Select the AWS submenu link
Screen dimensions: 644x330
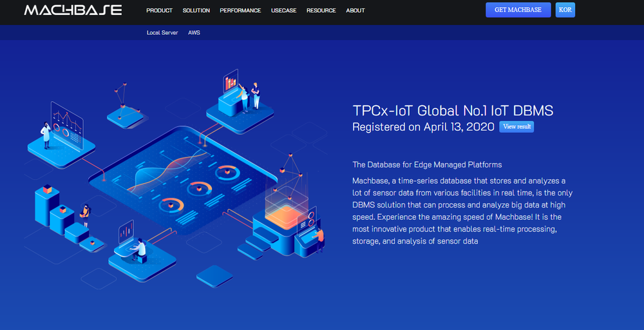tap(194, 32)
